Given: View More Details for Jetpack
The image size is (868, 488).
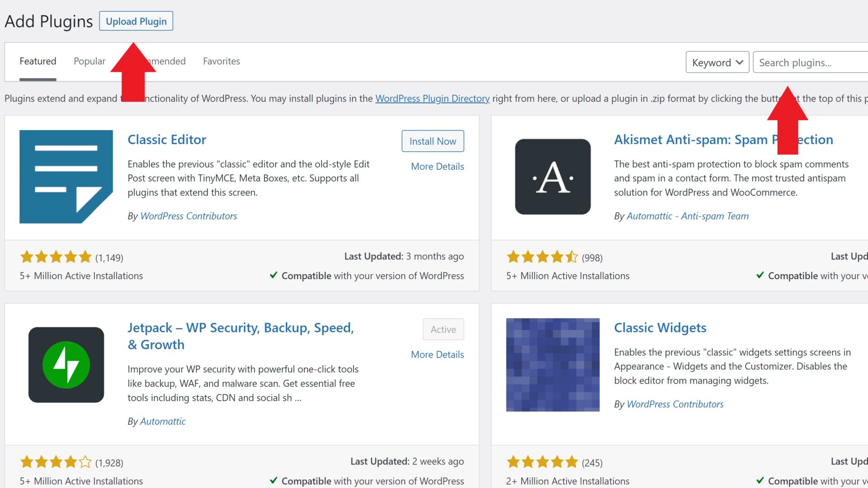Looking at the screenshot, I should click(437, 355).
